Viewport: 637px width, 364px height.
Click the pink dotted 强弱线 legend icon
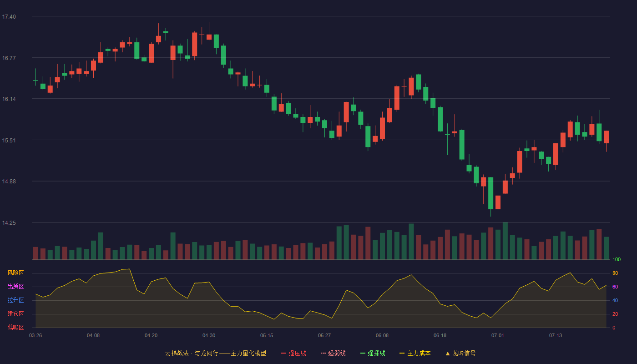pyautogui.click(x=323, y=353)
